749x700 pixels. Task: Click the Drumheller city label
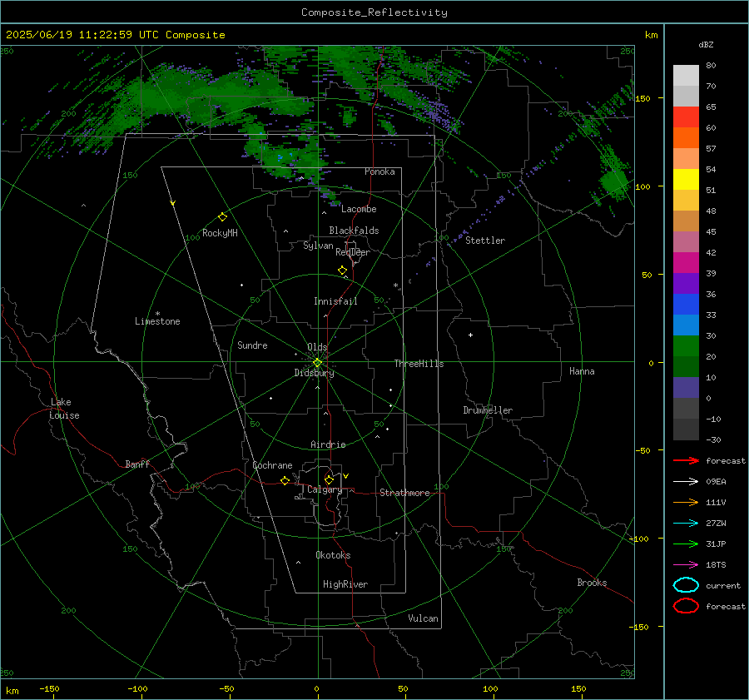click(x=488, y=410)
